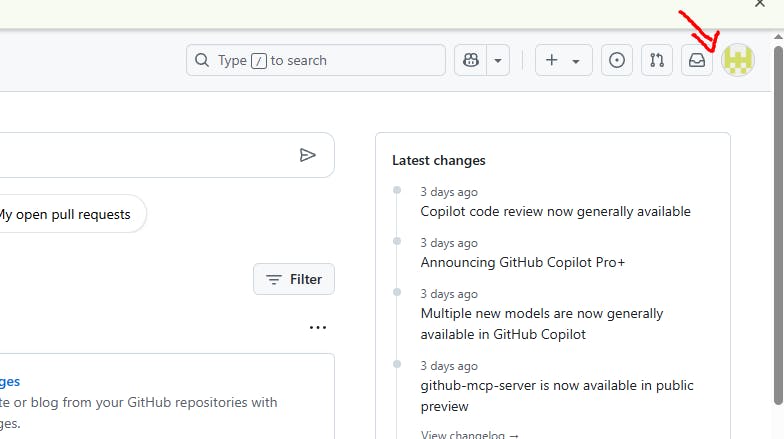Screen dimensions: 784x439
Task: Click the search magnifier icon
Action: point(202,60)
